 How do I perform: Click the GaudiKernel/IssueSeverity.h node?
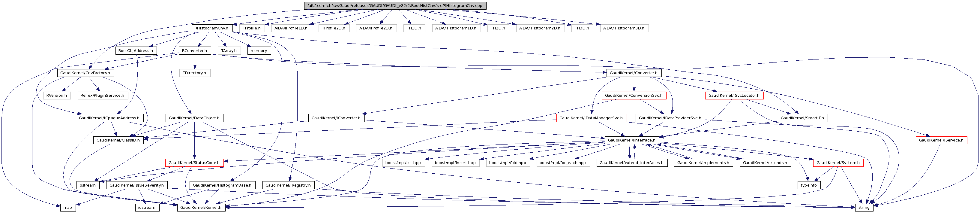pos(136,186)
